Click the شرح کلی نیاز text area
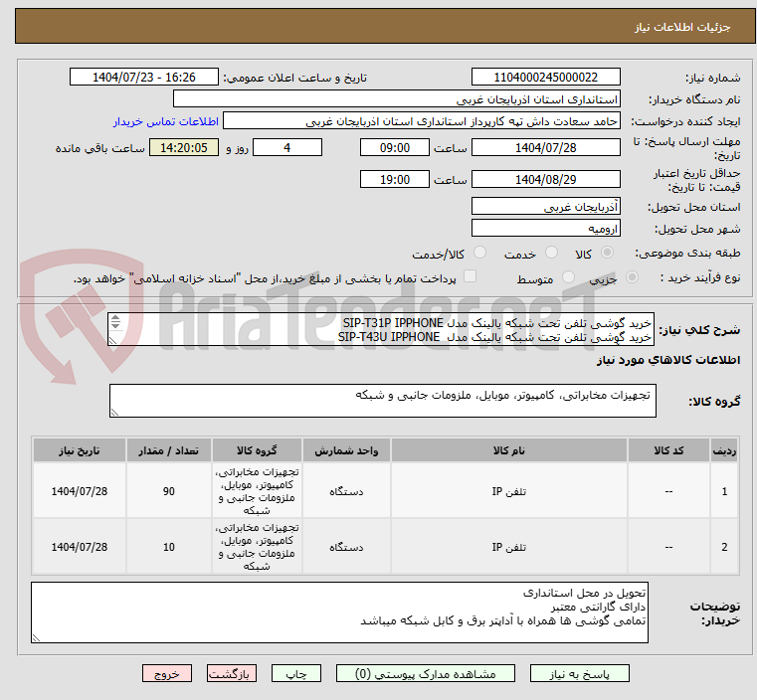 point(381,329)
